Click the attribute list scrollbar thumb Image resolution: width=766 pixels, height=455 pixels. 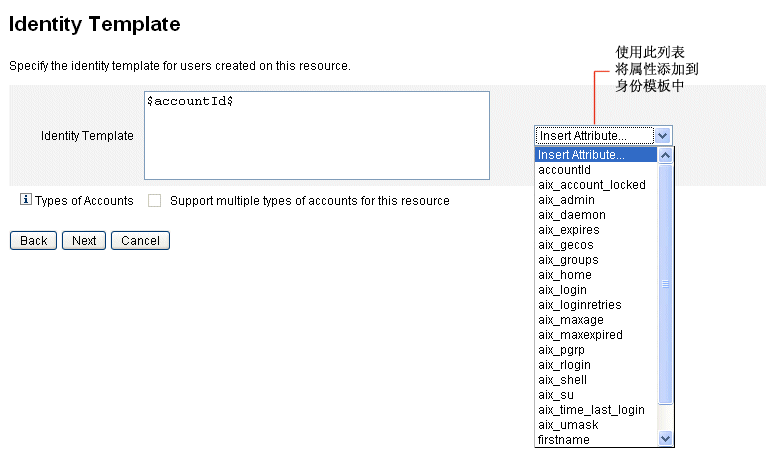click(665, 284)
